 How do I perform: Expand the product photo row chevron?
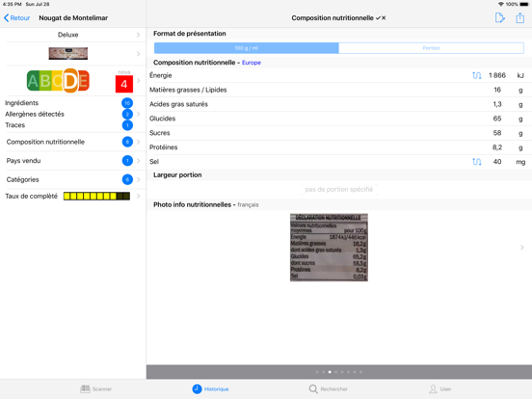click(x=138, y=54)
